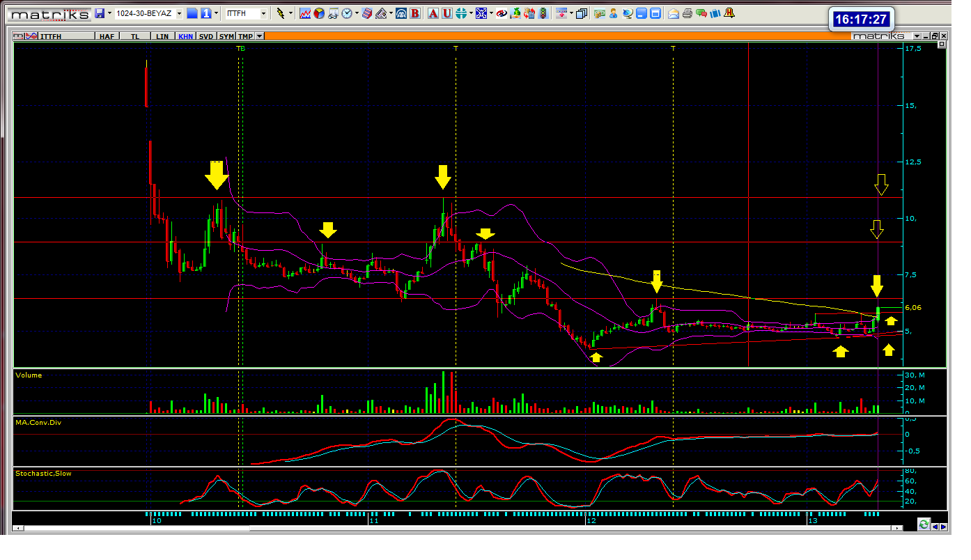Open the yellow alarm bell icon
Image resolution: width=971 pixels, height=560 pixels.
pos(729,13)
